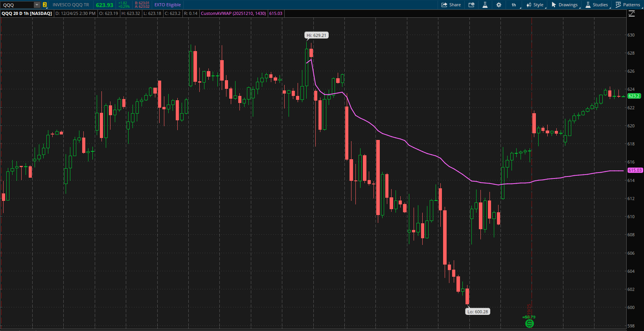Click the CustomAVWAP study label

(x=233, y=13)
